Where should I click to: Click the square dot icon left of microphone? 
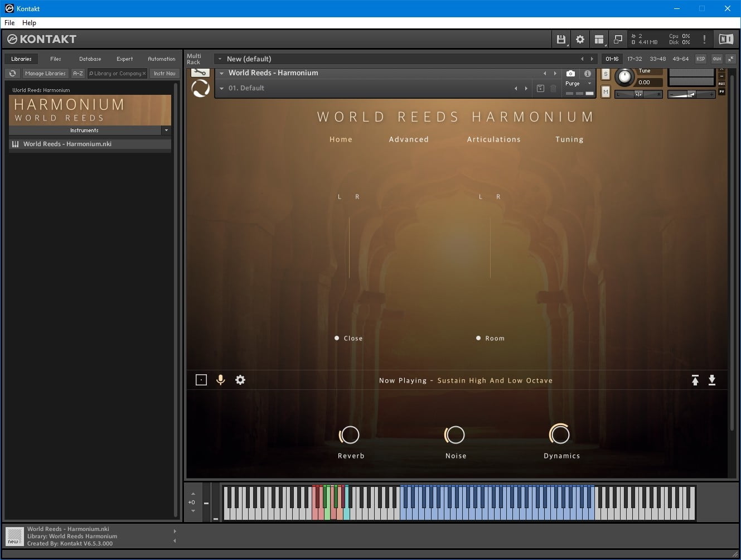pyautogui.click(x=201, y=380)
